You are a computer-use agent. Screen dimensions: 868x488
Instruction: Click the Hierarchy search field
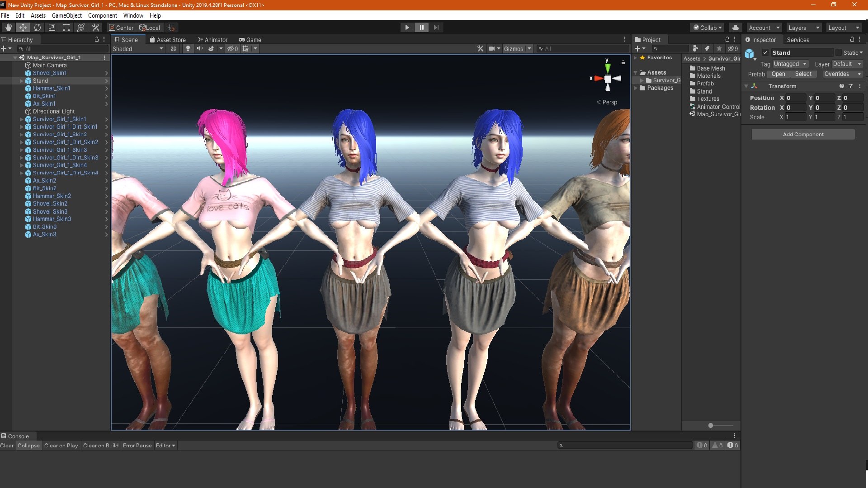click(63, 49)
